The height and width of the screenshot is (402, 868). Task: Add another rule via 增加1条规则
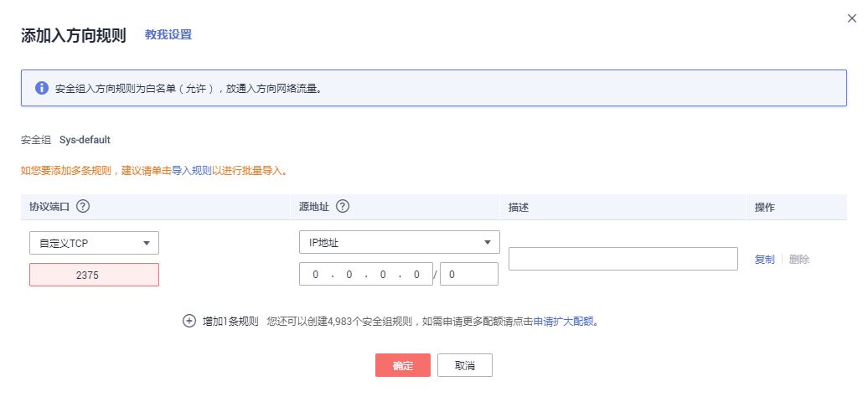click(x=230, y=321)
